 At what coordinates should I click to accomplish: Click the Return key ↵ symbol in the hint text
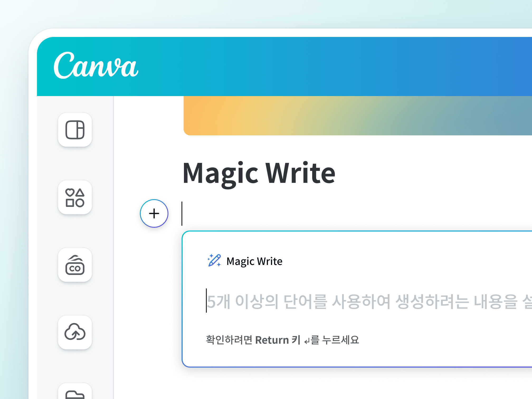[x=306, y=340]
